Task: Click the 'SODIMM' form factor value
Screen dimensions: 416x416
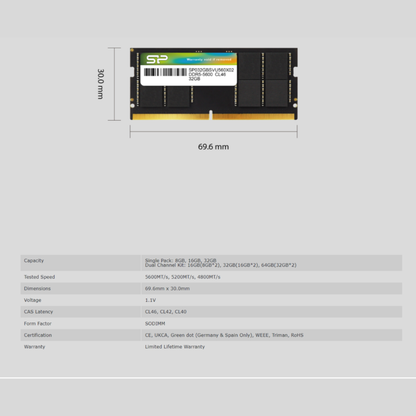Action: (x=155, y=323)
